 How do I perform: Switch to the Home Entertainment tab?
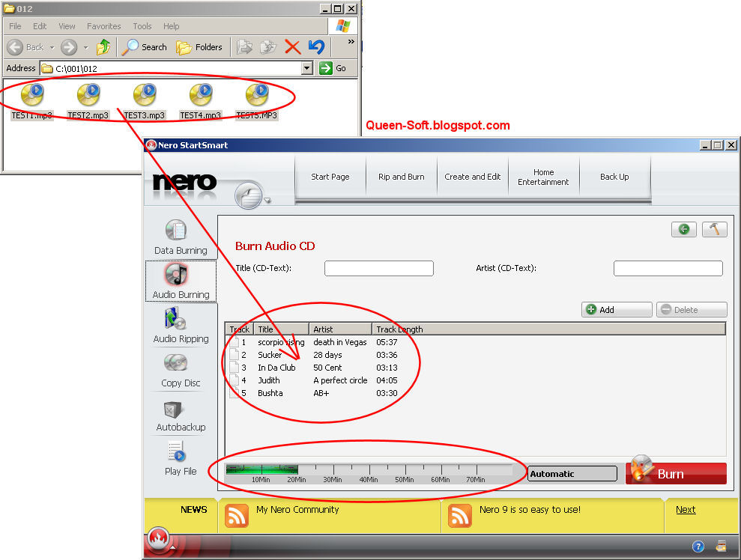click(543, 177)
